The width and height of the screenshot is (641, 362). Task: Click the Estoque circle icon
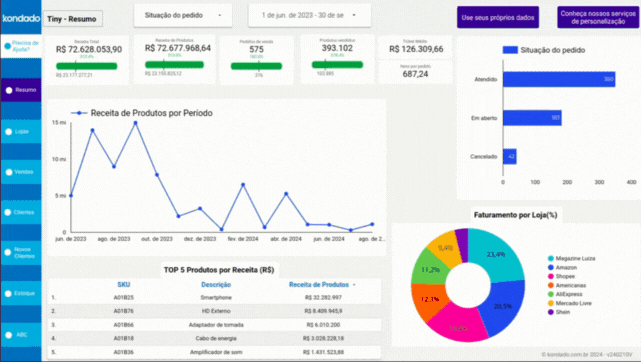point(8,293)
